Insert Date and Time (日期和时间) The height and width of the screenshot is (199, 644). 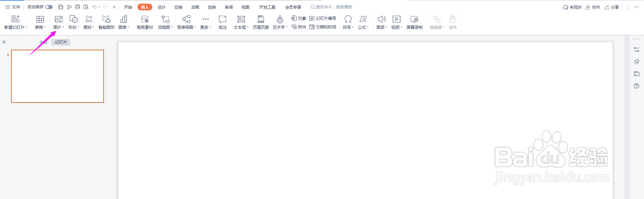(323, 27)
